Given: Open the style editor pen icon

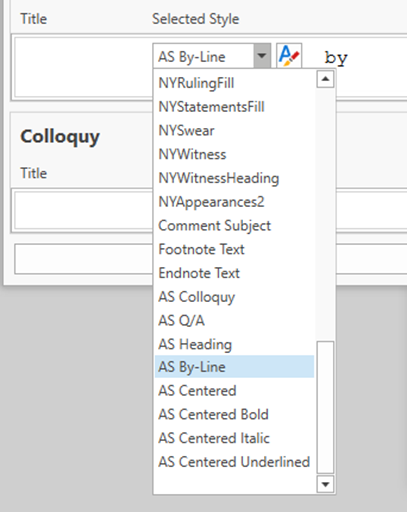Looking at the screenshot, I should [x=289, y=56].
